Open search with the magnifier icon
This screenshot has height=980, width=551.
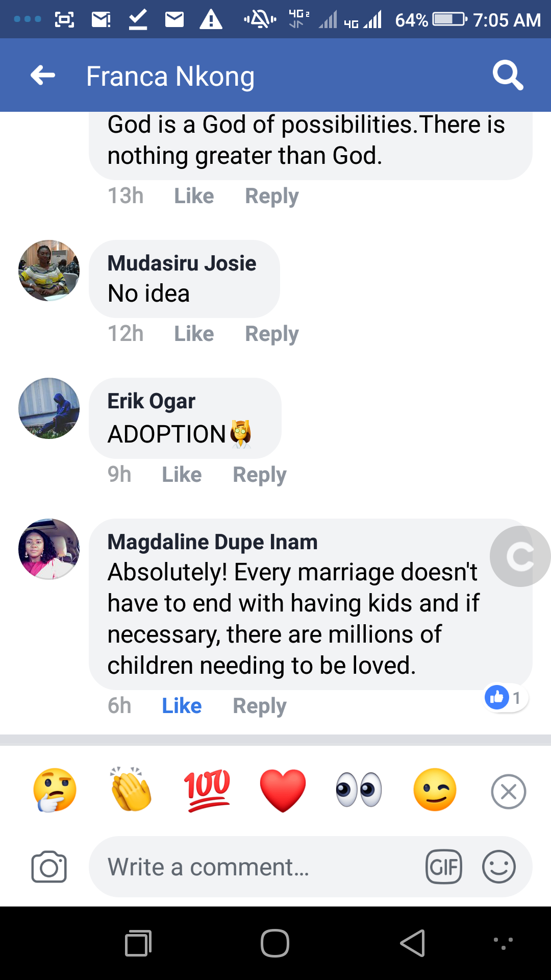(508, 76)
